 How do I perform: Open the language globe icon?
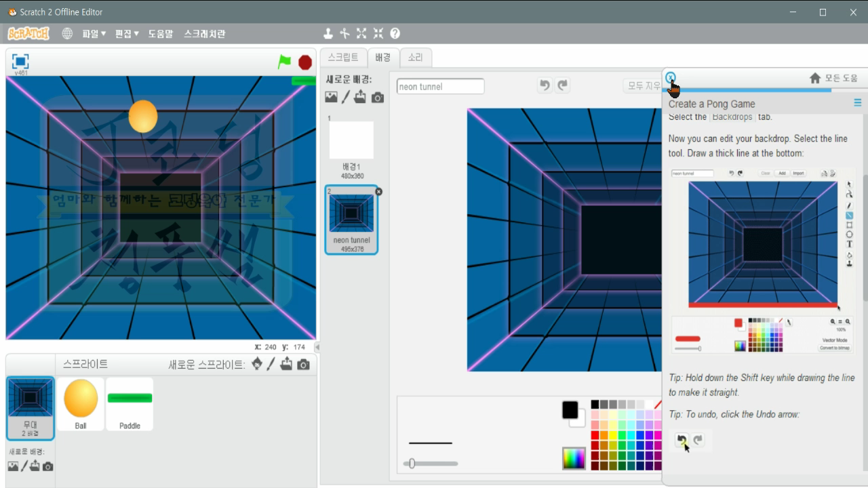tap(67, 33)
